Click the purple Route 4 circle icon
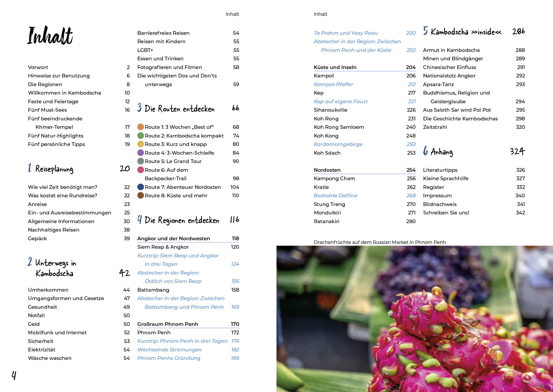 tap(140, 153)
